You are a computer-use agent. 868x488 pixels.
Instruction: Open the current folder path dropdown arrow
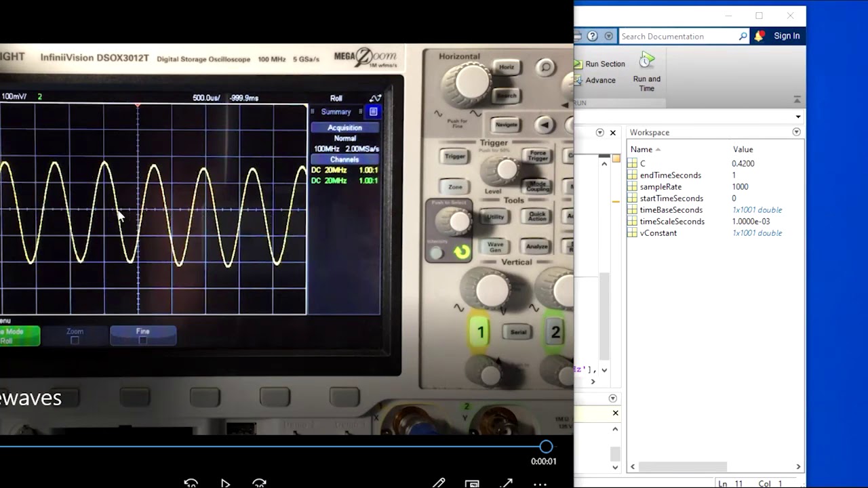click(798, 117)
